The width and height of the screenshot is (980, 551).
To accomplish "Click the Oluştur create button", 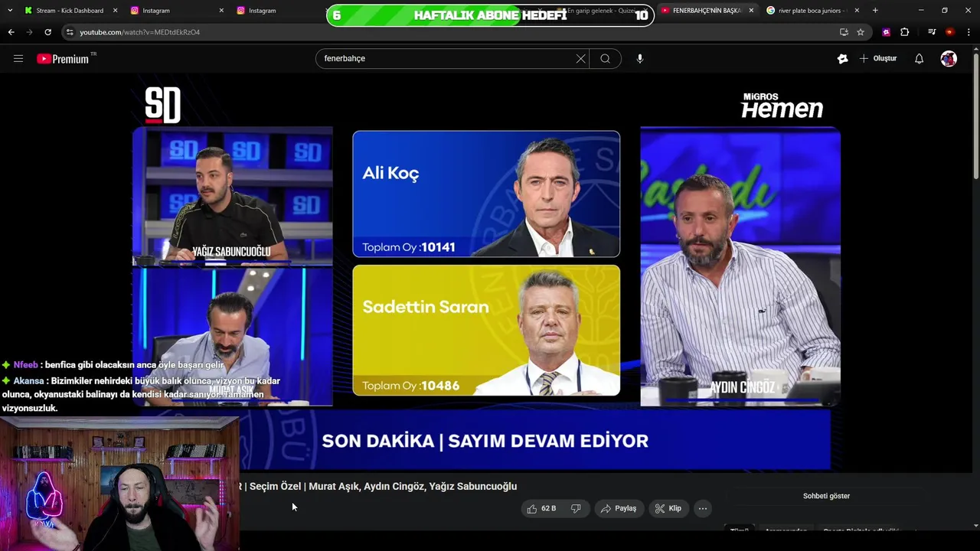I will 877,58.
